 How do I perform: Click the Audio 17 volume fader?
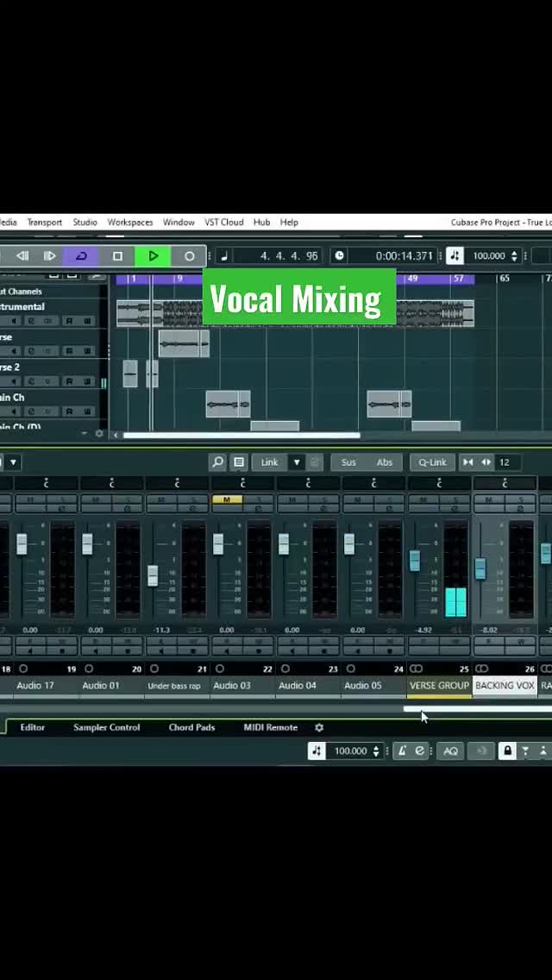tap(22, 543)
